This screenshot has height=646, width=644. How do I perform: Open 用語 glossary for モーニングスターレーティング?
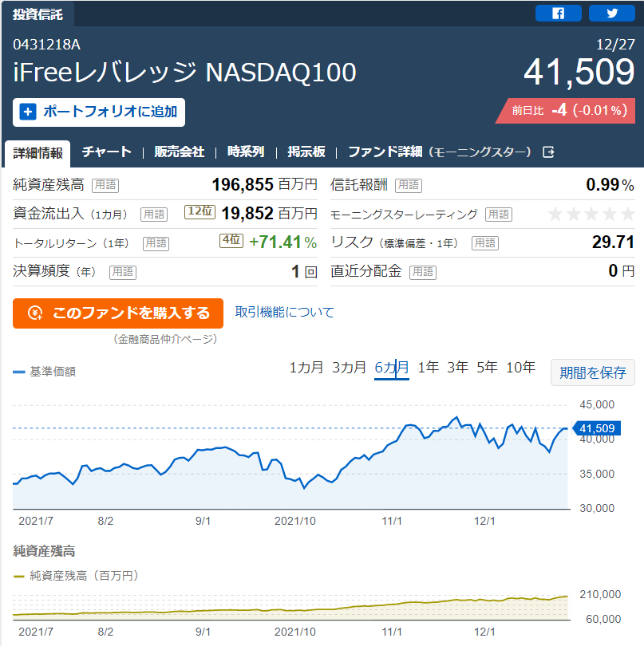click(x=499, y=215)
